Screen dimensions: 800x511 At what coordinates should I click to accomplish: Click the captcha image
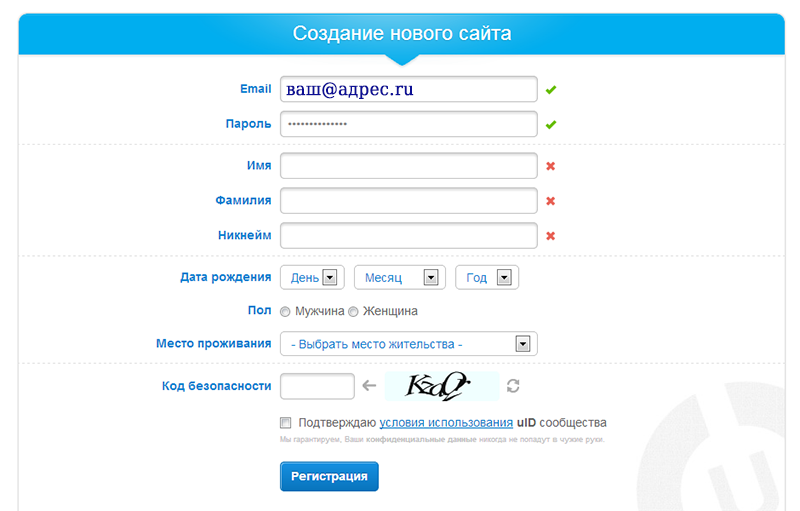[442, 386]
